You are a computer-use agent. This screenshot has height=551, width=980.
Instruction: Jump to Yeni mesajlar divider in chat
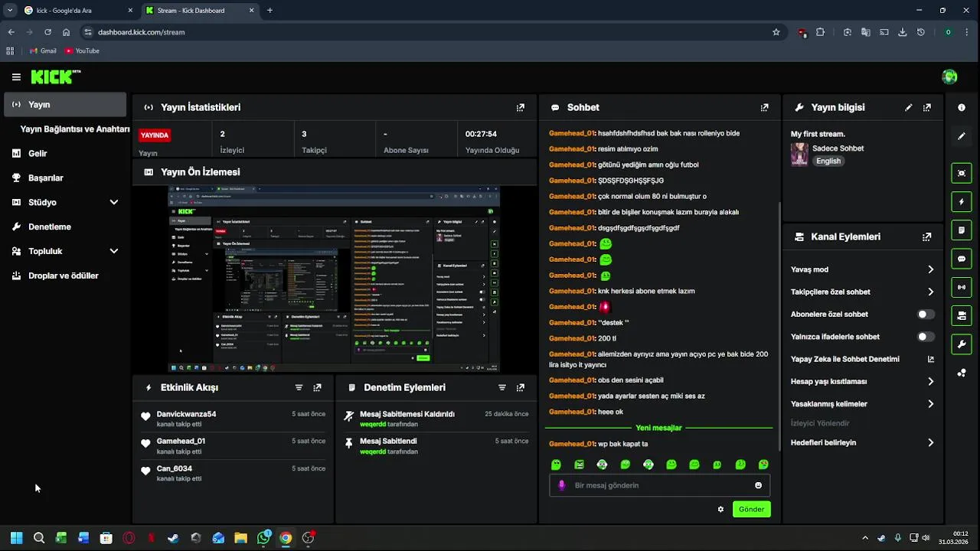point(658,428)
